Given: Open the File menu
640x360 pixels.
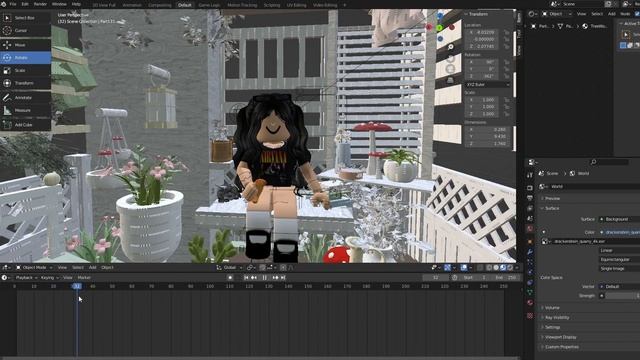Looking at the screenshot, I should pos(13,4).
